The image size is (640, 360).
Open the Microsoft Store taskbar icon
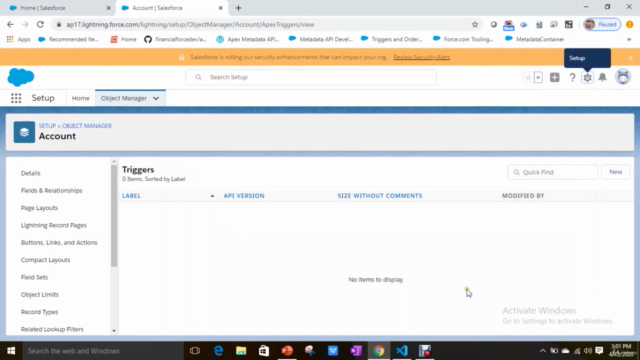[x=264, y=351]
